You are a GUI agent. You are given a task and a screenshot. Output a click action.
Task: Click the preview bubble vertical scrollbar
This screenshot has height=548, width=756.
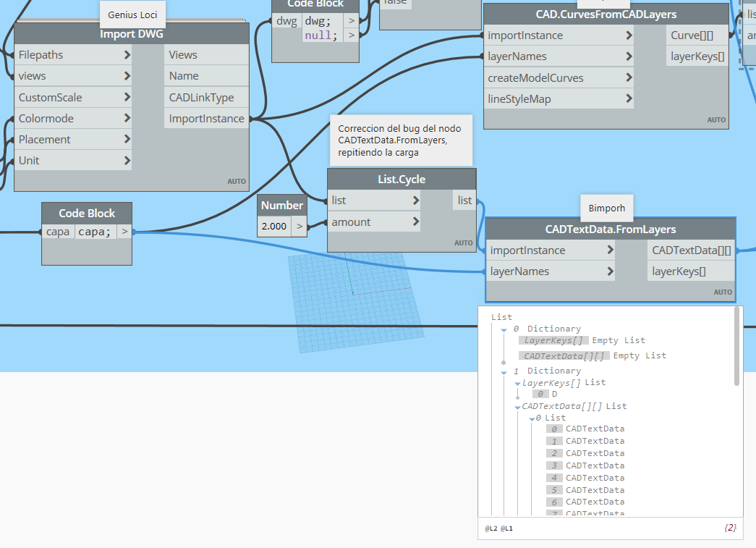pos(736,346)
